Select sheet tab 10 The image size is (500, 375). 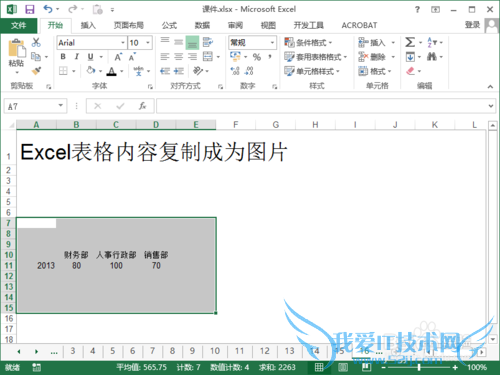[215, 351]
